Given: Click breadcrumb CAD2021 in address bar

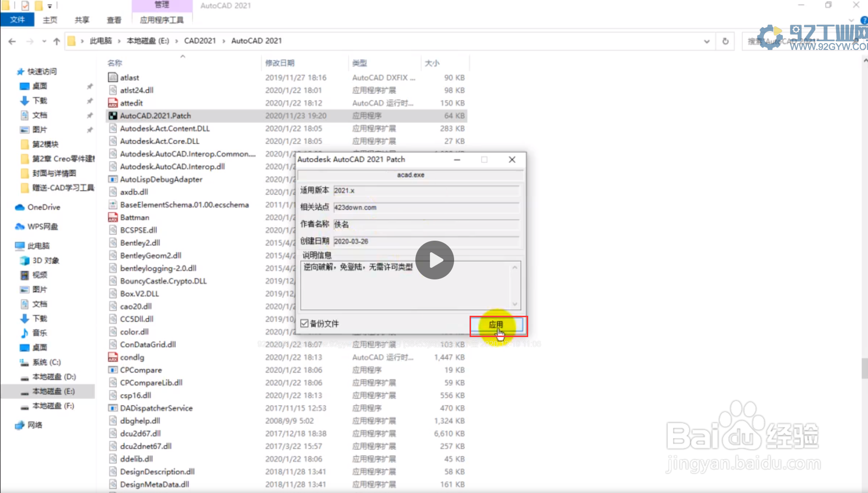Looking at the screenshot, I should tap(200, 41).
